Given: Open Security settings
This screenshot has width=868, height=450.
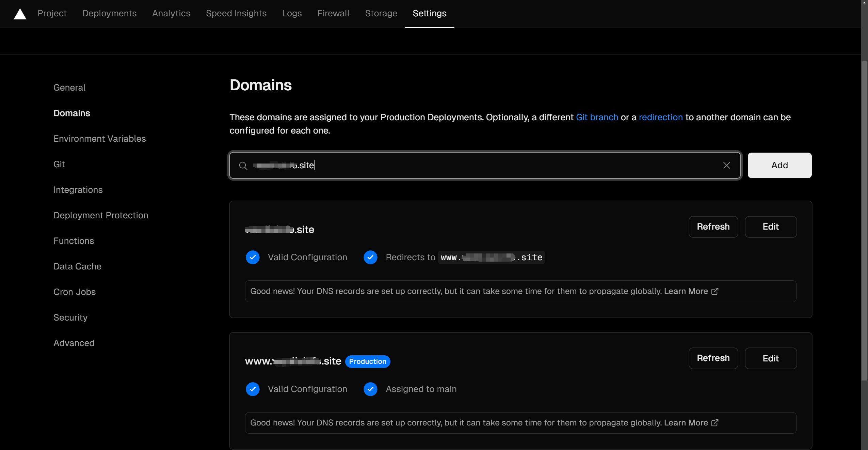Looking at the screenshot, I should click(x=70, y=317).
